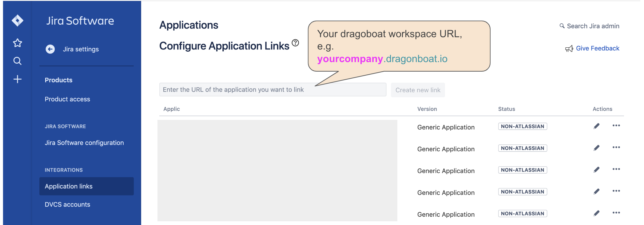This screenshot has height=225, width=644.
Task: Open more actions for third Generic Application
Action: pos(616,169)
